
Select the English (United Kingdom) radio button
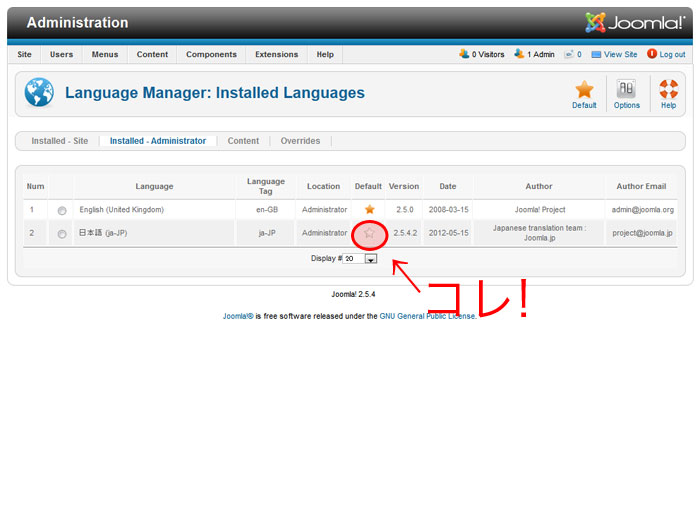[62, 211]
